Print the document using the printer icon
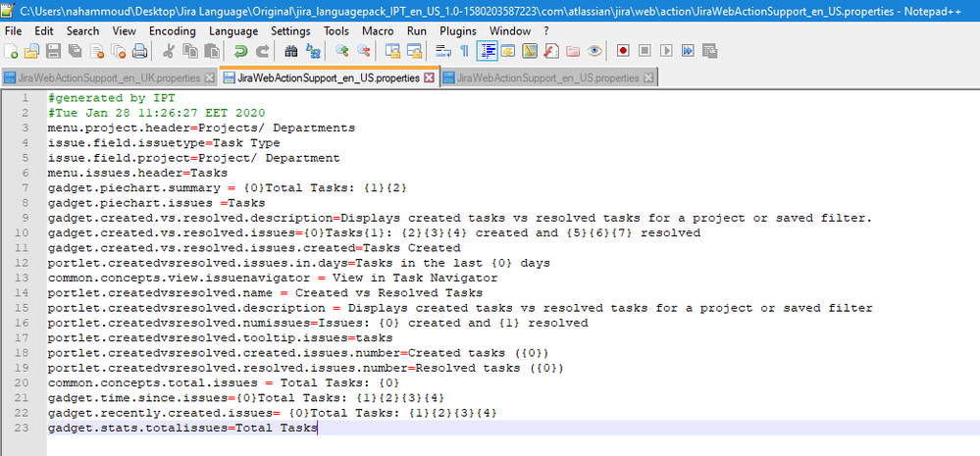Viewport: 980px width, 456px height. click(x=140, y=51)
